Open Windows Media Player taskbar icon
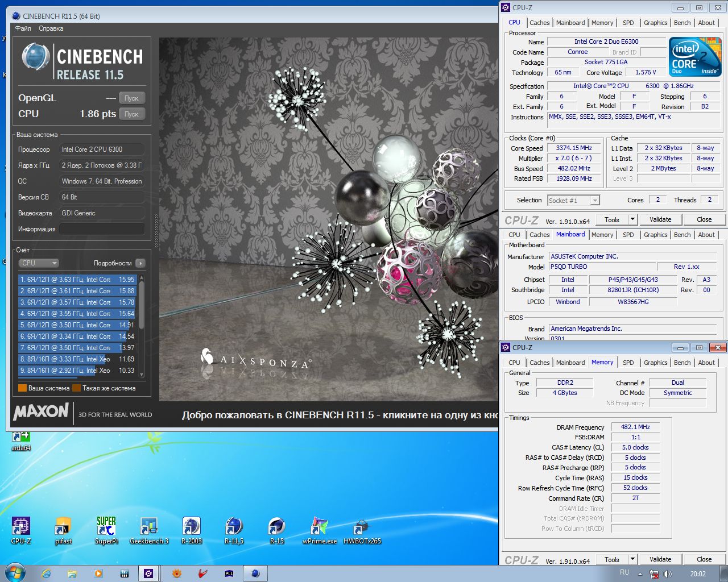 (x=98, y=573)
